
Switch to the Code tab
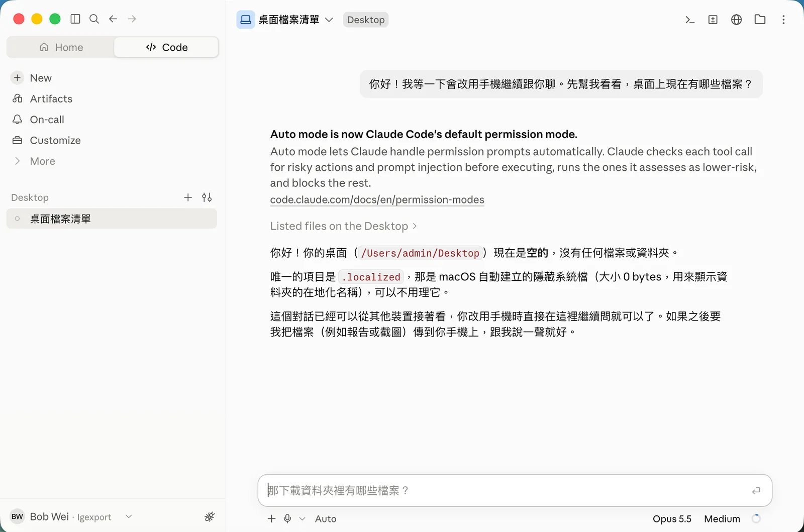(x=166, y=47)
